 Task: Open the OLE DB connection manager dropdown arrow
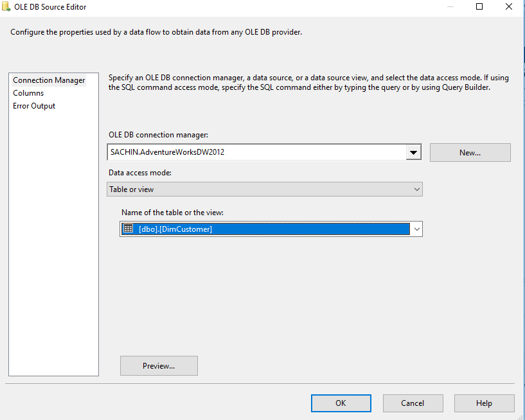(x=414, y=153)
